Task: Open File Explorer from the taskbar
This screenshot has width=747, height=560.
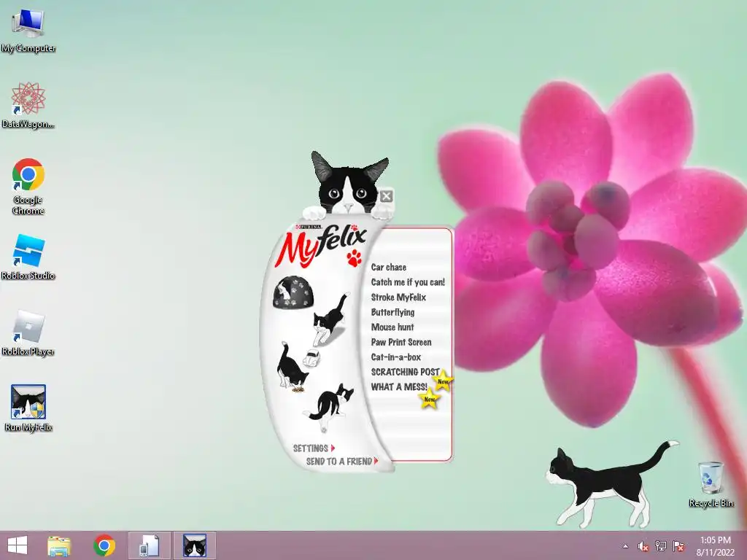Action: coord(59,545)
